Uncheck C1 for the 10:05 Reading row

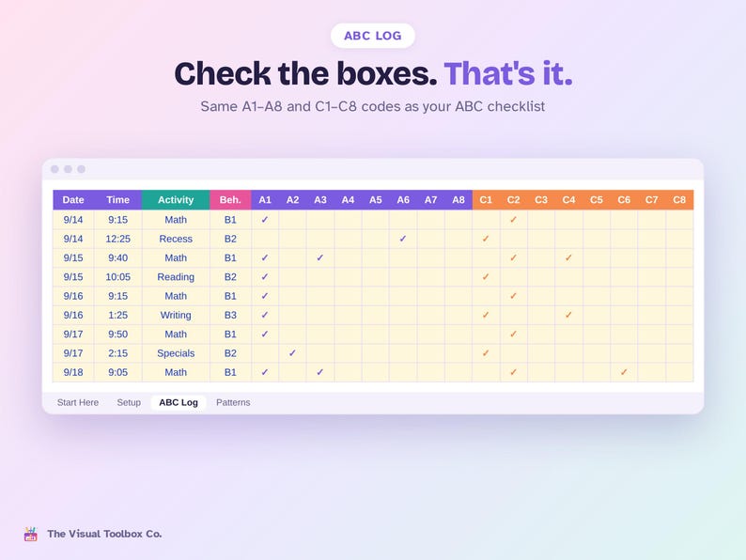[486, 277]
